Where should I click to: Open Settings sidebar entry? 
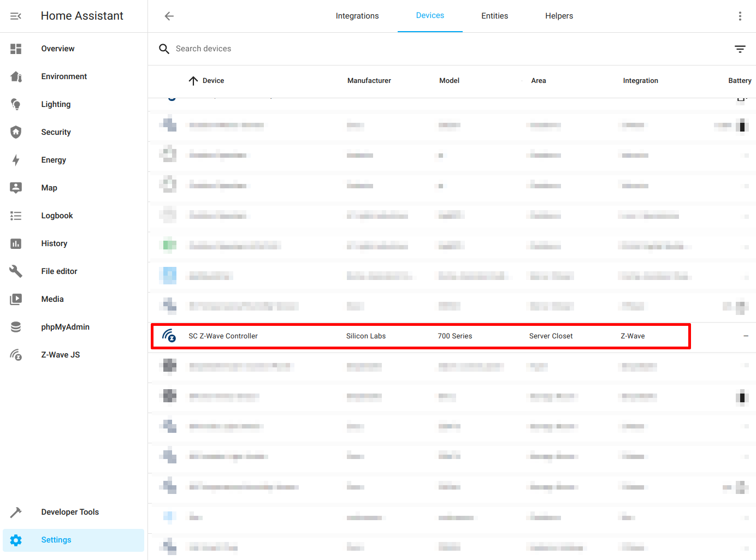pyautogui.click(x=74, y=540)
